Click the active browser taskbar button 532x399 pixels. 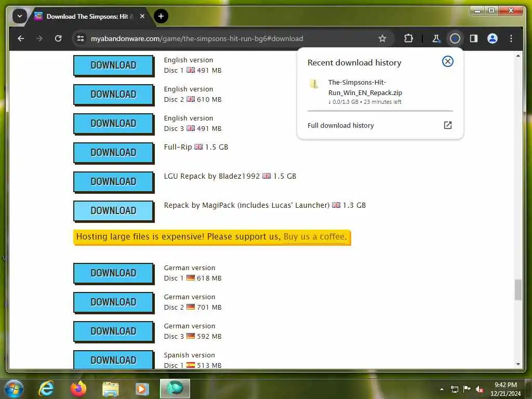pyautogui.click(x=175, y=389)
